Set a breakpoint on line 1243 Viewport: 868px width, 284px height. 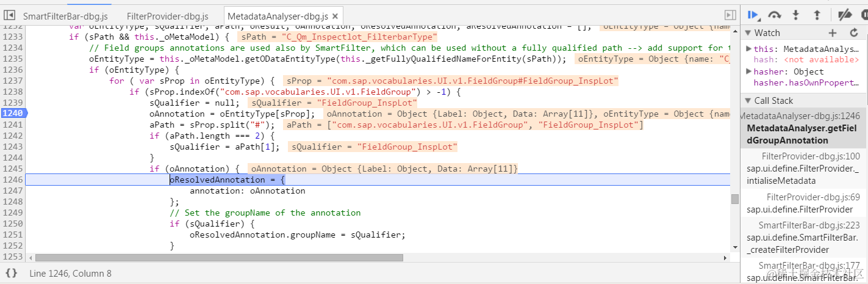click(13, 147)
